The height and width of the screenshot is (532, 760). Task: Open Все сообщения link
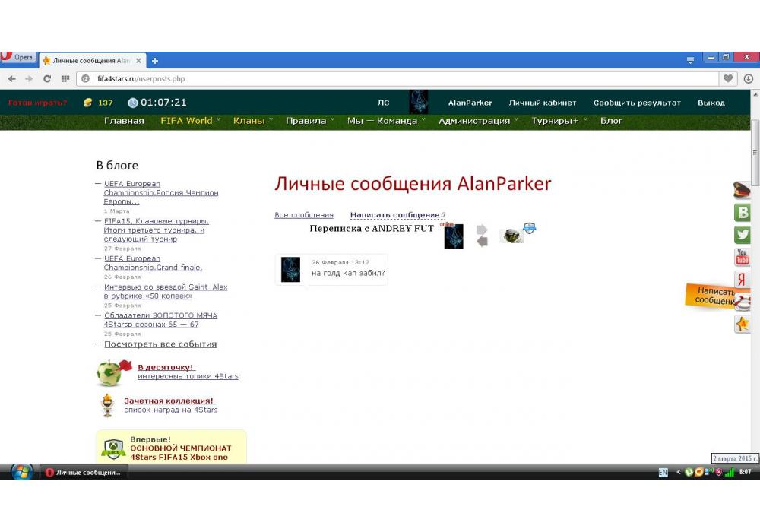(x=304, y=214)
